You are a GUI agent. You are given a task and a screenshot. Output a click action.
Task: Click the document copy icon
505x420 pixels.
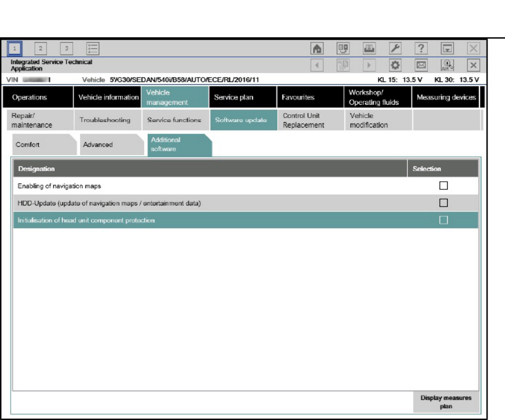click(x=343, y=65)
